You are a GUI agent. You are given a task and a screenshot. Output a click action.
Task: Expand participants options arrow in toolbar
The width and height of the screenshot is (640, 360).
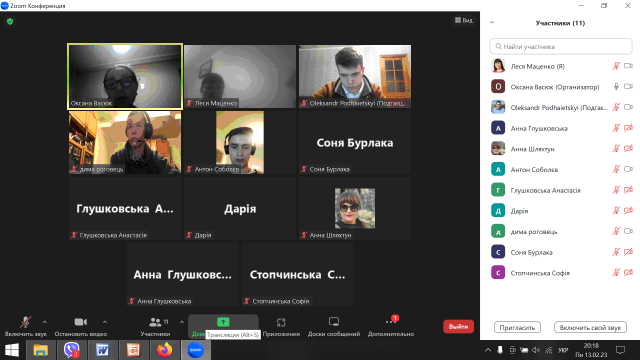click(x=182, y=322)
